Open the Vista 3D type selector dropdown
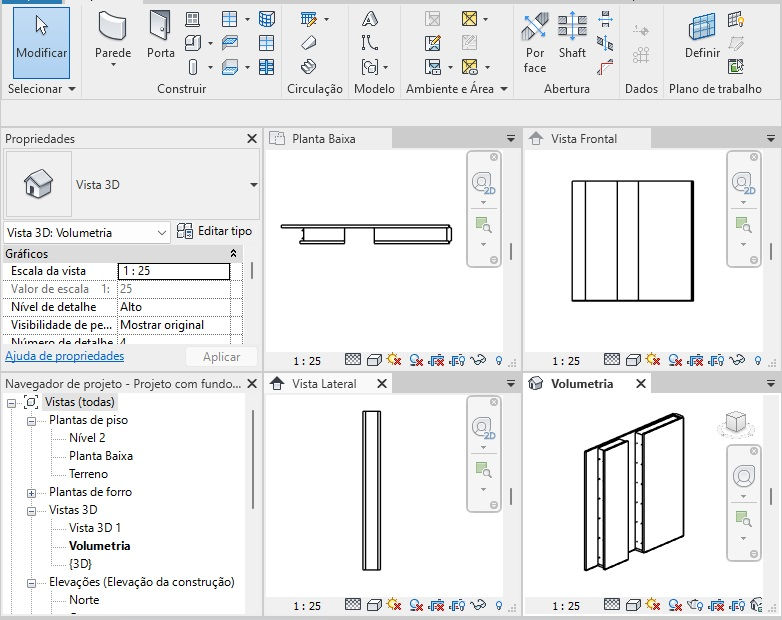The height and width of the screenshot is (620, 782). point(254,185)
